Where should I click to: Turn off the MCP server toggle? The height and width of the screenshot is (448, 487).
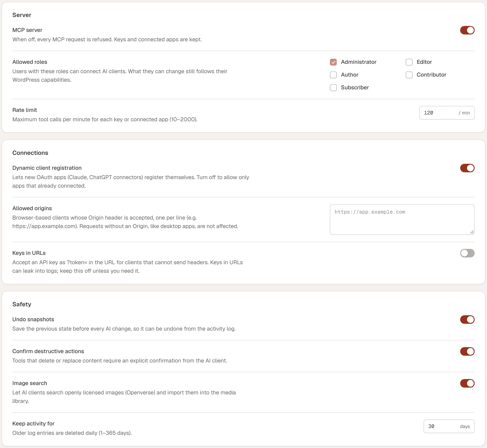467,30
